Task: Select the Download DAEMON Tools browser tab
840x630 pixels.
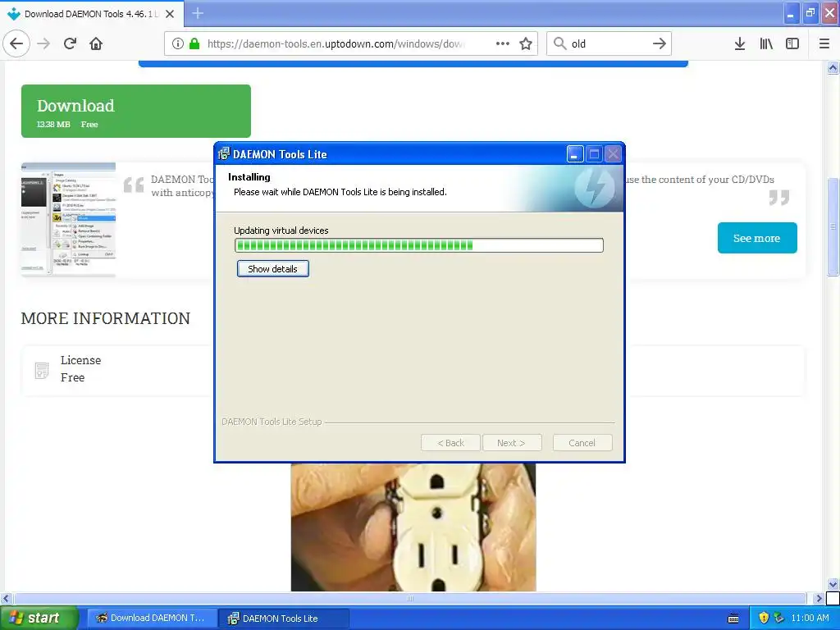Action: pyautogui.click(x=92, y=14)
